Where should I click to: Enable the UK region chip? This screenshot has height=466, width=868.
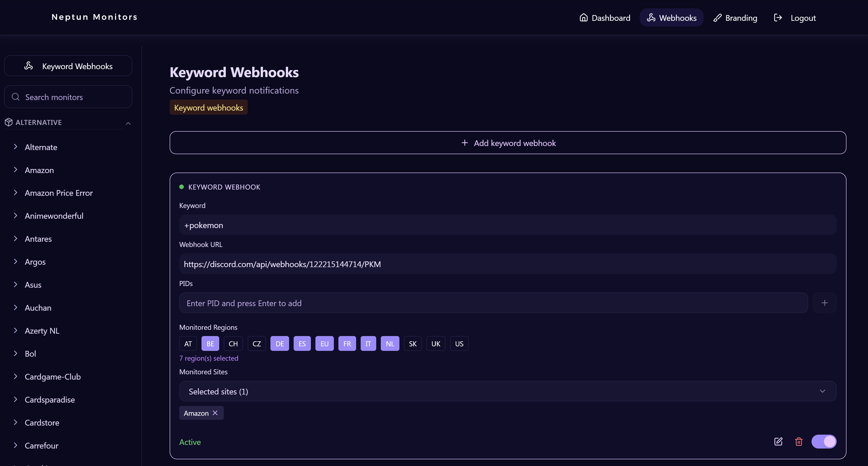pyautogui.click(x=435, y=344)
